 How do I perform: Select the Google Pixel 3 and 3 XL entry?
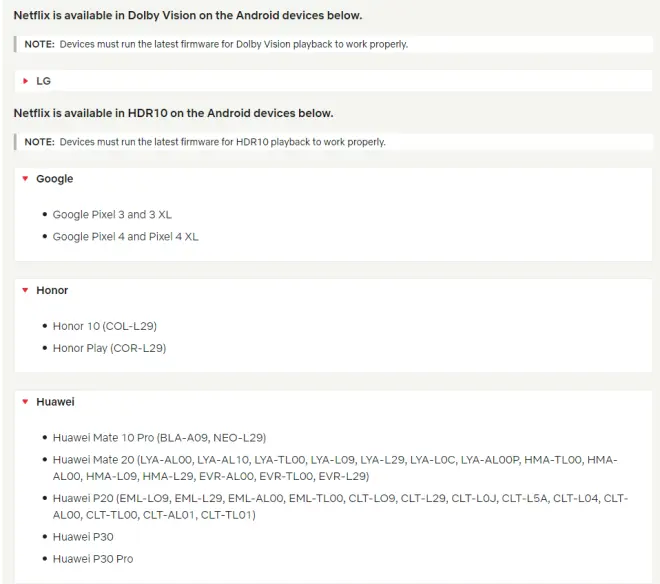click(x=118, y=215)
